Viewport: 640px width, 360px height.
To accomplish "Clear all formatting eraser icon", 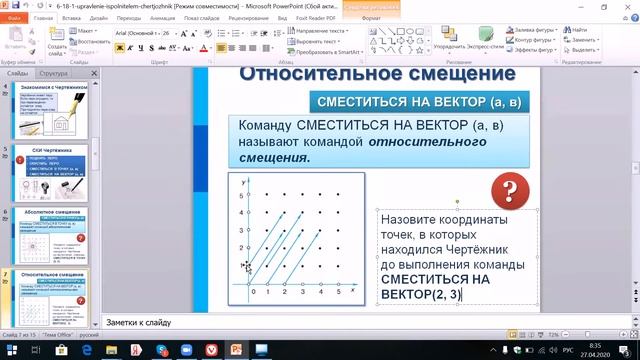I will 207,33.
